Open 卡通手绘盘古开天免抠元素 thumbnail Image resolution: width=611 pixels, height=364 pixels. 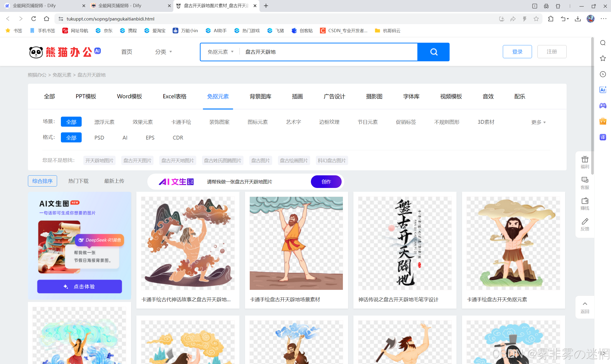tap(513, 243)
